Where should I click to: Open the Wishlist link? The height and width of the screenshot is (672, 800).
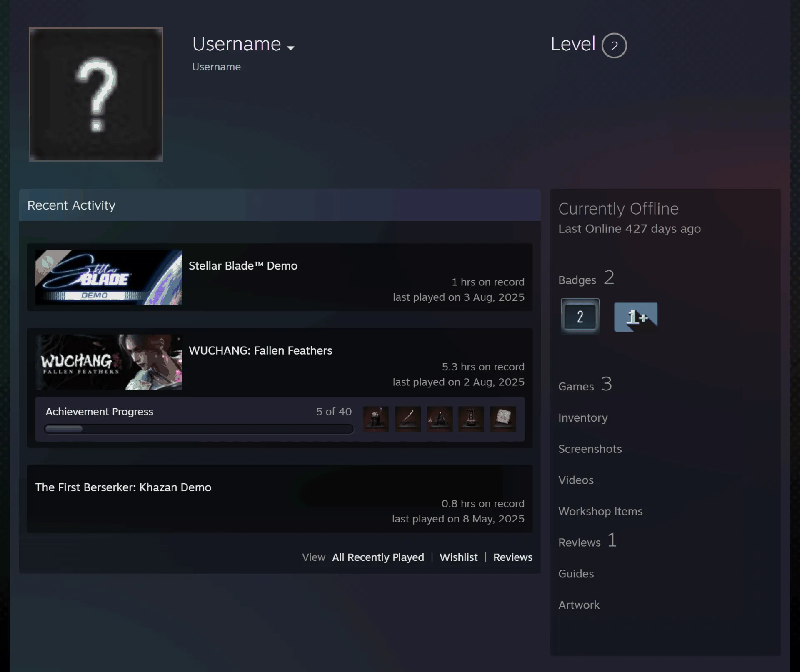pos(458,557)
